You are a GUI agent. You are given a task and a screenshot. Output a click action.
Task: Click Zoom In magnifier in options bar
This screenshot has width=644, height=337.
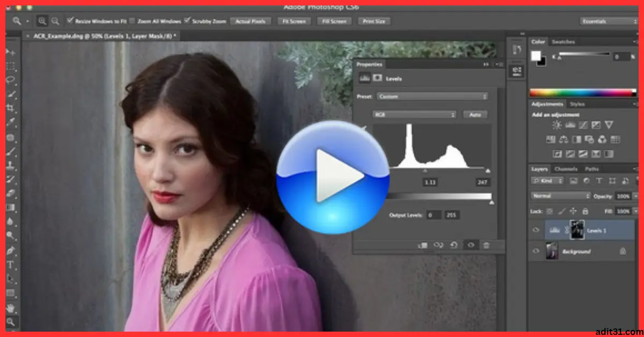click(42, 21)
